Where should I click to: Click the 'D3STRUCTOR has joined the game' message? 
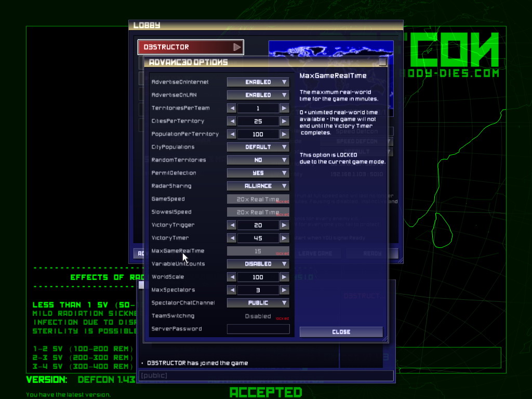coord(197,363)
